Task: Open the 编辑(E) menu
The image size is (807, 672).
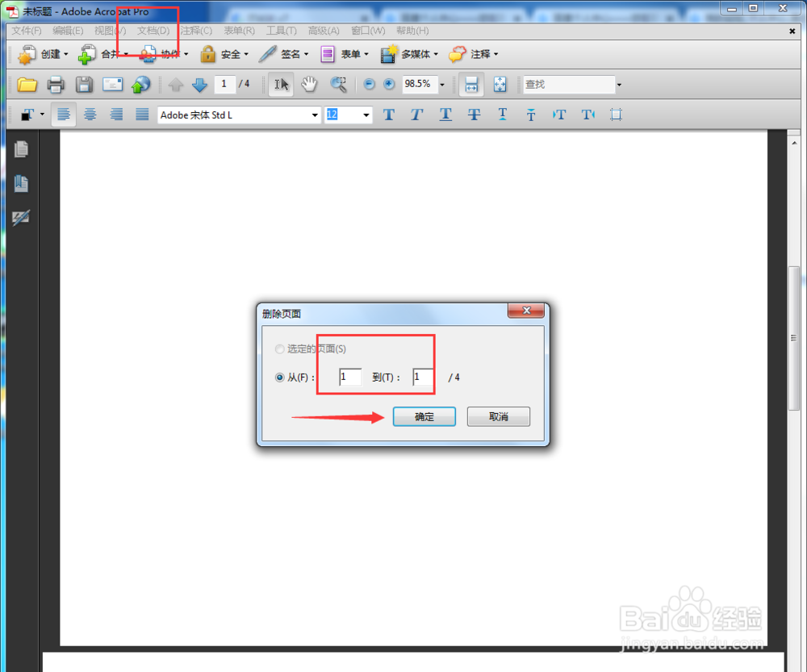Action: (x=68, y=31)
